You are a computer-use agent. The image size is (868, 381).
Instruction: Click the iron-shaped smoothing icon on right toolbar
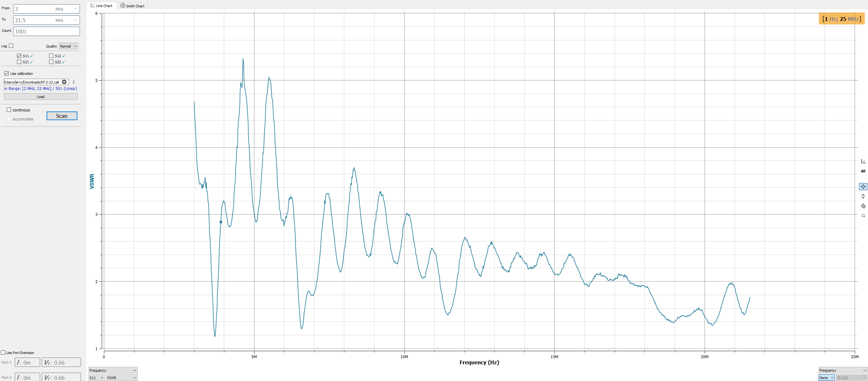[863, 171]
